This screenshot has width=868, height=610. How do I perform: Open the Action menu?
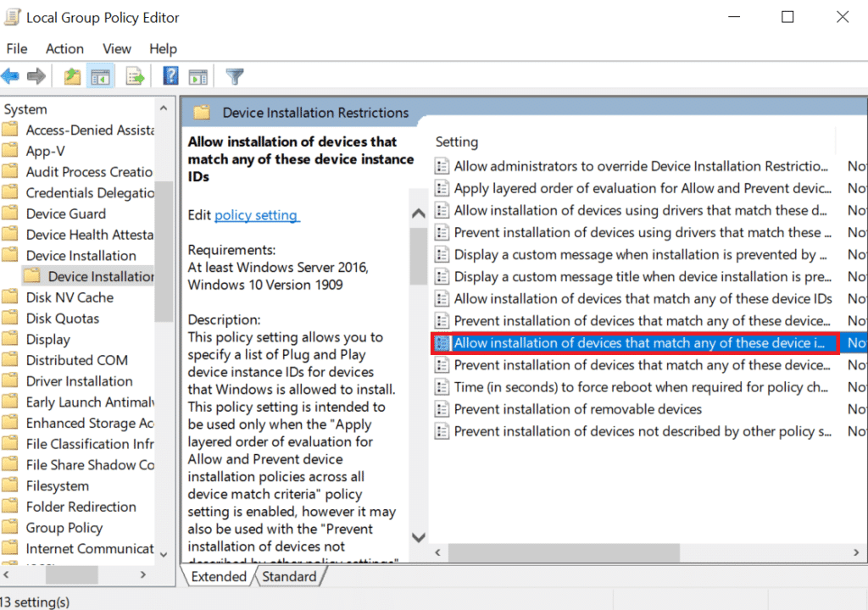[64, 48]
